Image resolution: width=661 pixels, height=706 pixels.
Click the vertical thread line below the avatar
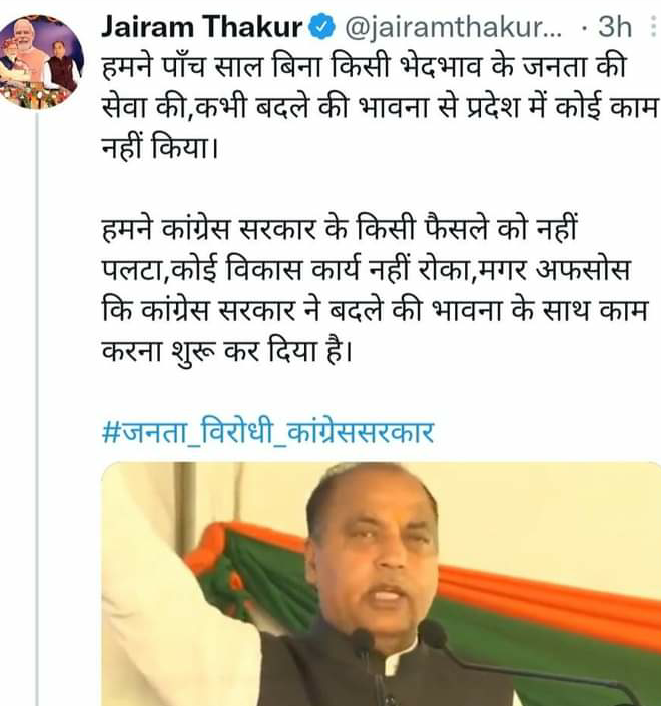(x=37, y=407)
